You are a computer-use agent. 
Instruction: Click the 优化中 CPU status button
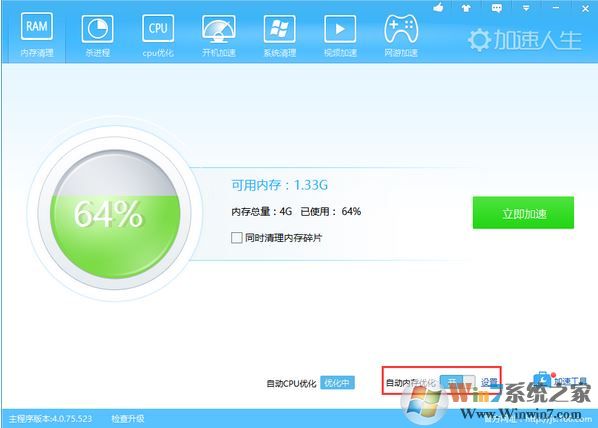[338, 383]
